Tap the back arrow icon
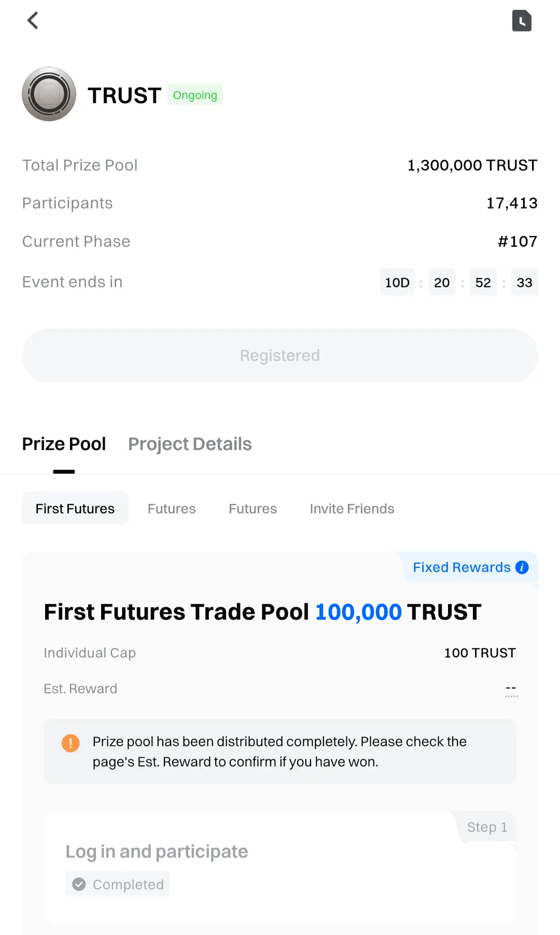This screenshot has height=935, width=560. (x=33, y=21)
